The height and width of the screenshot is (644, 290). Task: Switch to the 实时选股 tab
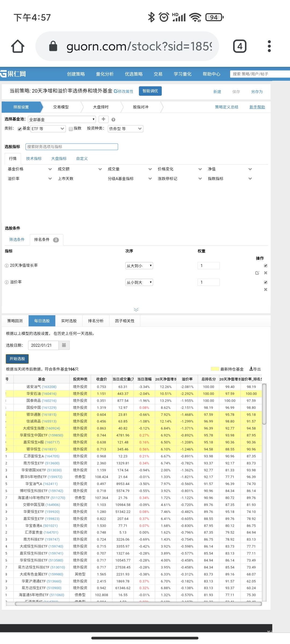tap(69, 321)
